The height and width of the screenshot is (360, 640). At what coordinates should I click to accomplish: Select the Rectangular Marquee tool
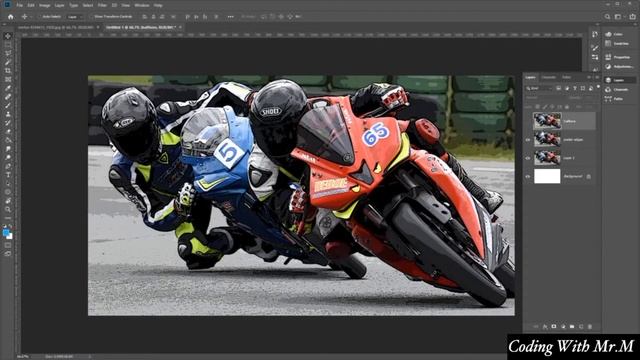click(x=8, y=45)
